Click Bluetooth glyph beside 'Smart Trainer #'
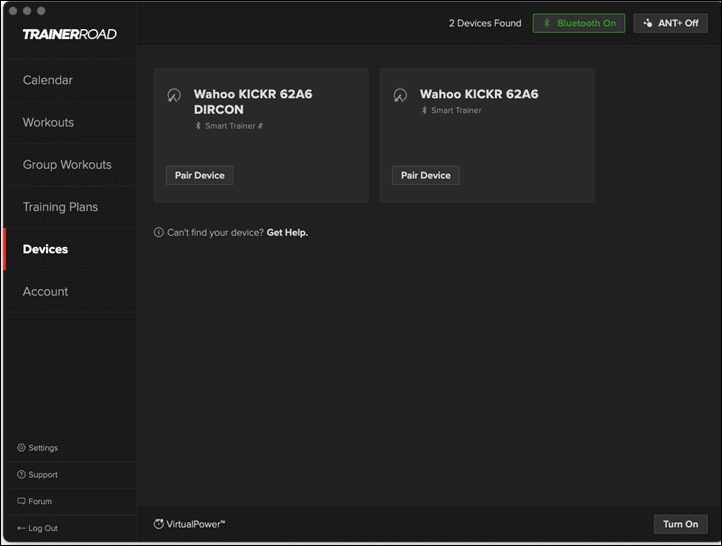The height and width of the screenshot is (546, 722). (x=198, y=126)
